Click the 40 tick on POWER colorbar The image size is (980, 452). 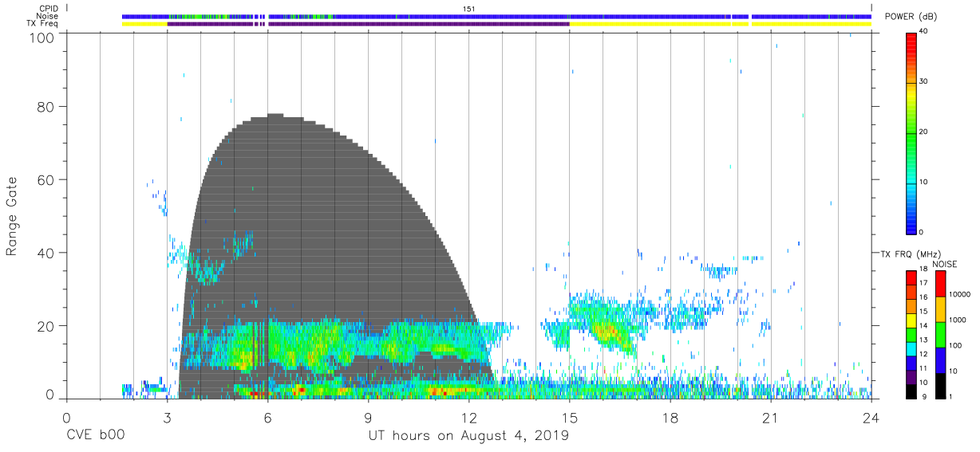point(923,31)
